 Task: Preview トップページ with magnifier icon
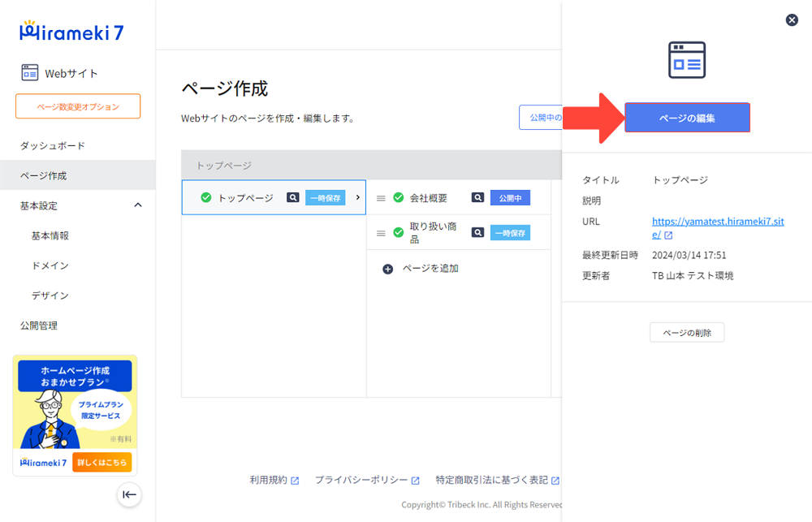click(x=293, y=197)
